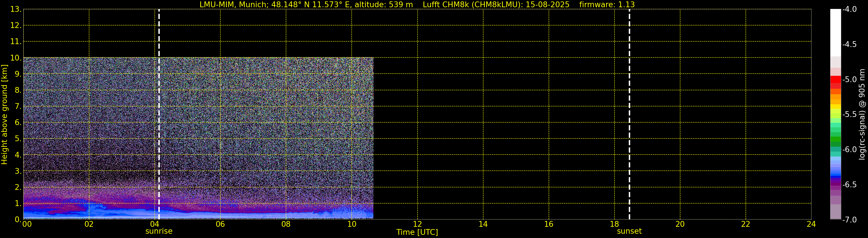Click the sunset label under the time axis
The height and width of the screenshot is (238, 868).
629,231
